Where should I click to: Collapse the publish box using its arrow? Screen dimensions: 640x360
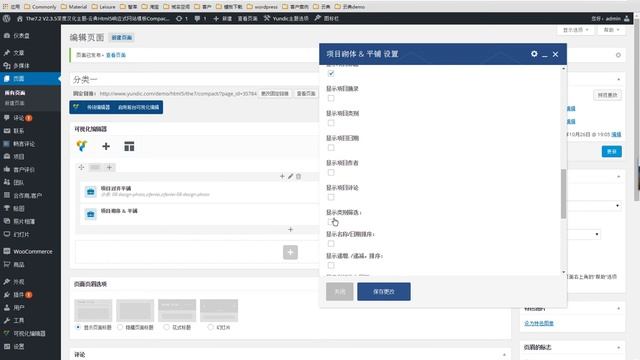pyautogui.click(x=618, y=79)
